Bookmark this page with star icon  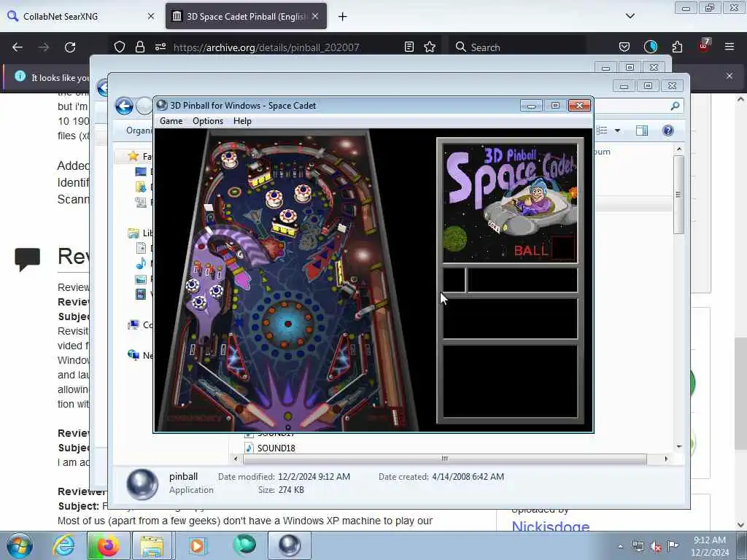point(430,47)
